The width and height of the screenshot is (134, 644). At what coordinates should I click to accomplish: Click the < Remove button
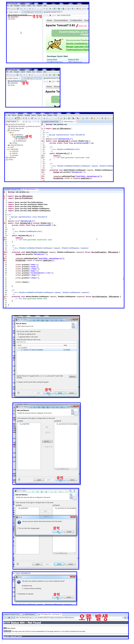pyautogui.click(x=47, y=432)
